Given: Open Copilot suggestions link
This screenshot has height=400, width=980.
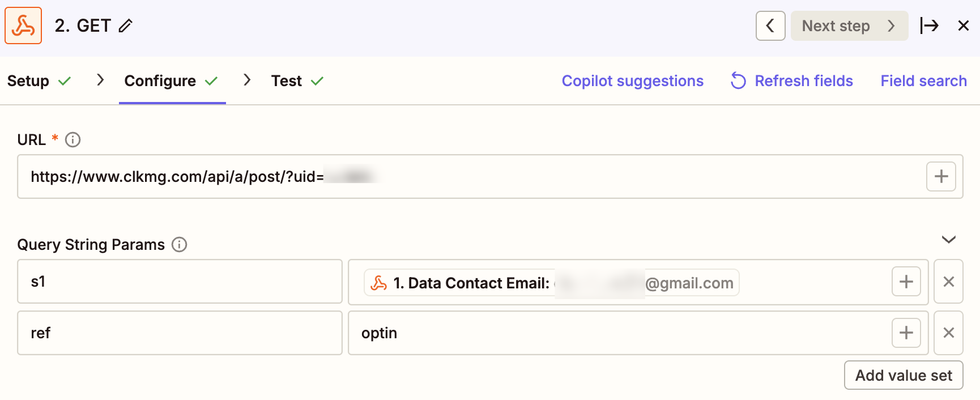Looking at the screenshot, I should pos(632,81).
